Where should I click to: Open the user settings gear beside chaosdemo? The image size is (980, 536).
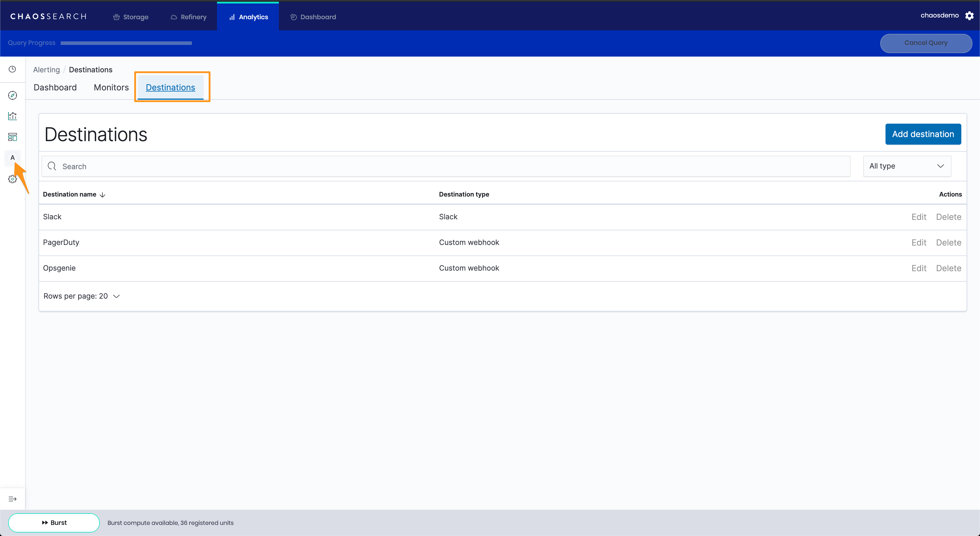point(969,15)
